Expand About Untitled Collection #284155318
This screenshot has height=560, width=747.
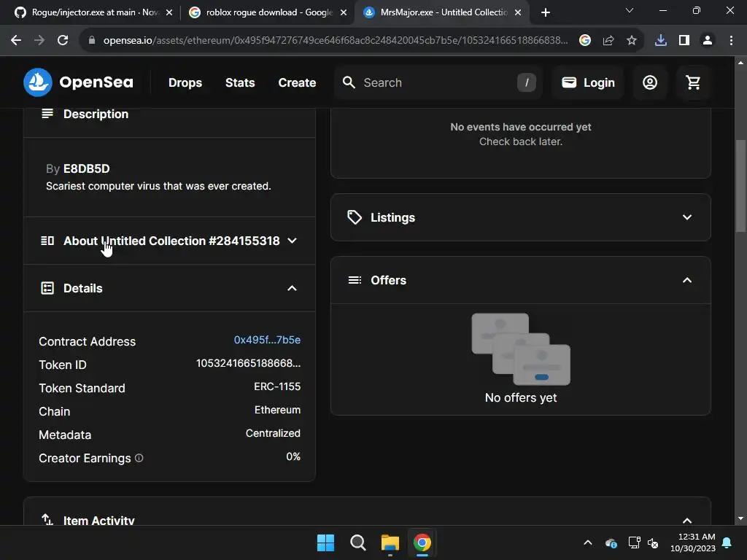(169, 241)
